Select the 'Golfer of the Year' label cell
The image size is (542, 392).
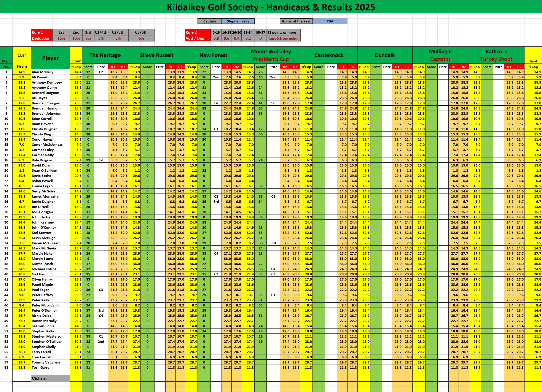(296, 21)
